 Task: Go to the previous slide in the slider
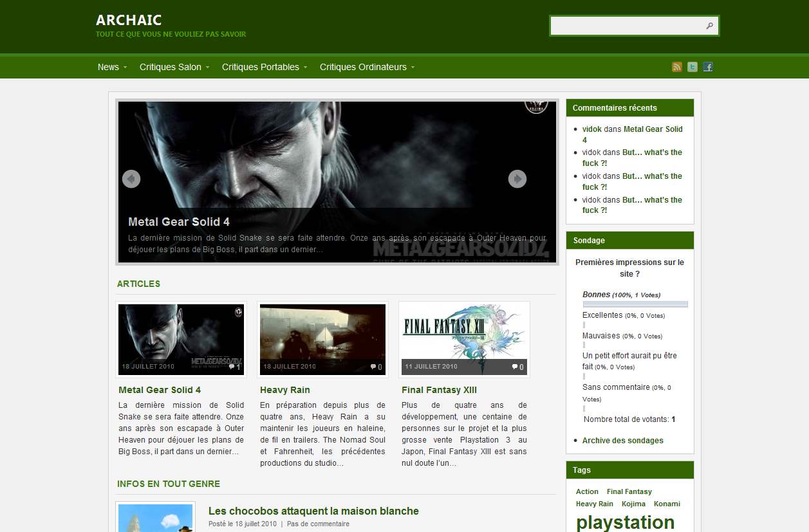[131, 179]
